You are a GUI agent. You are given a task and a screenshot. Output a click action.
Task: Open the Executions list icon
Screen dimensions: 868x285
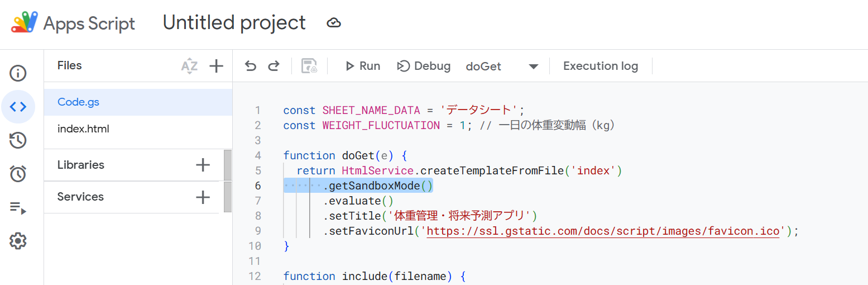tap(18, 208)
